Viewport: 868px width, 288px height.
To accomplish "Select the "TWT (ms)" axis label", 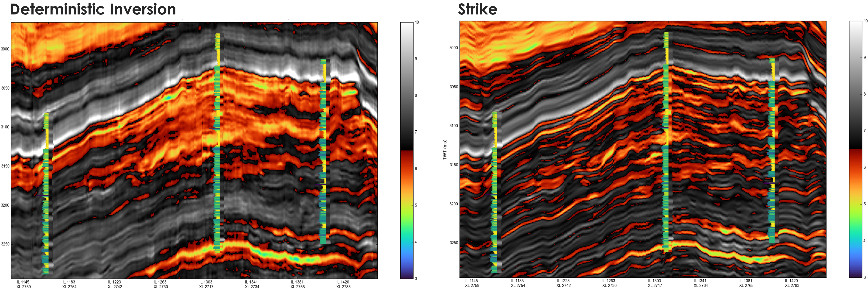I will 445,150.
